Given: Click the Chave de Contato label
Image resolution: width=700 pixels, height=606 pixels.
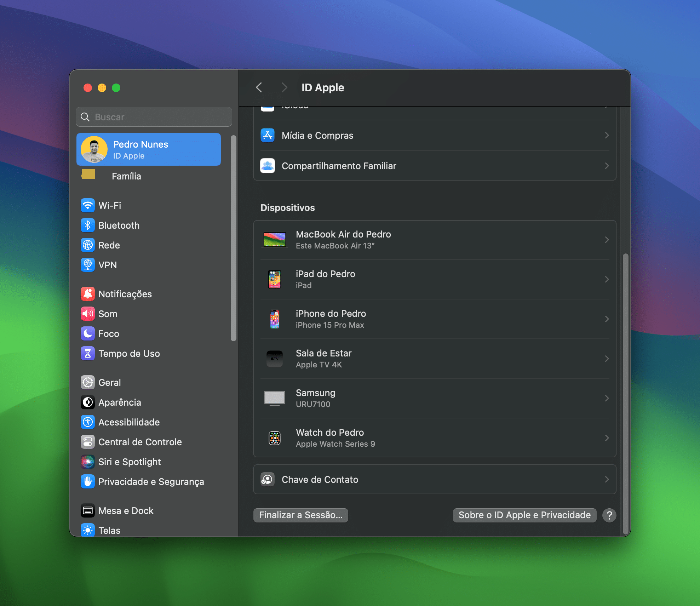Looking at the screenshot, I should click(x=320, y=479).
